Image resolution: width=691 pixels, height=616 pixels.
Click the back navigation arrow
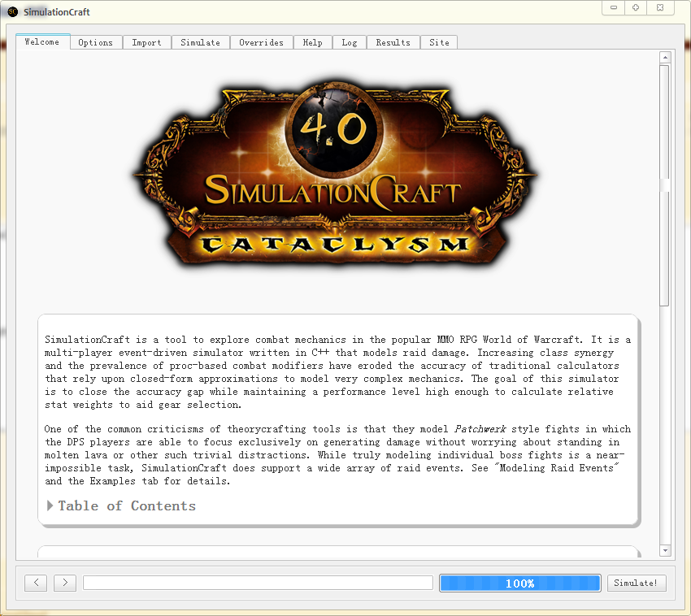(35, 583)
